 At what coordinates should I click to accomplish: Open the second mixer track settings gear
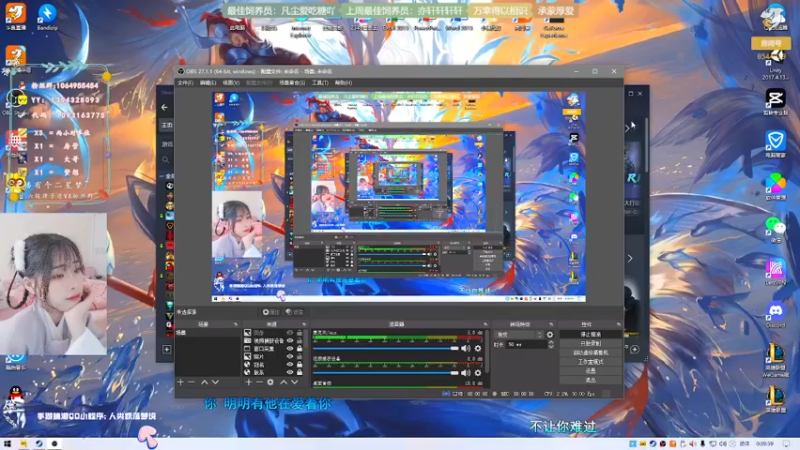pyautogui.click(x=478, y=373)
